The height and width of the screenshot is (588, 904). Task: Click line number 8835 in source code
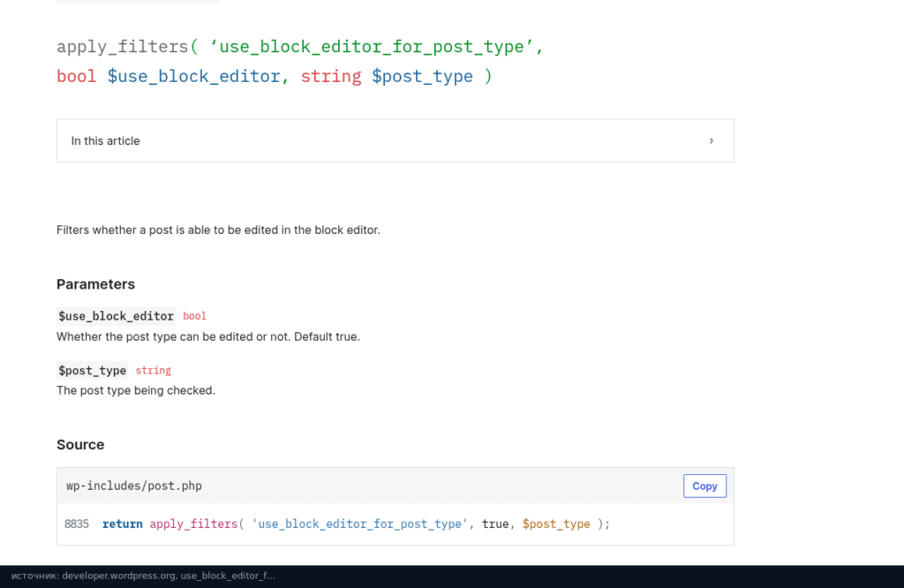(77, 524)
